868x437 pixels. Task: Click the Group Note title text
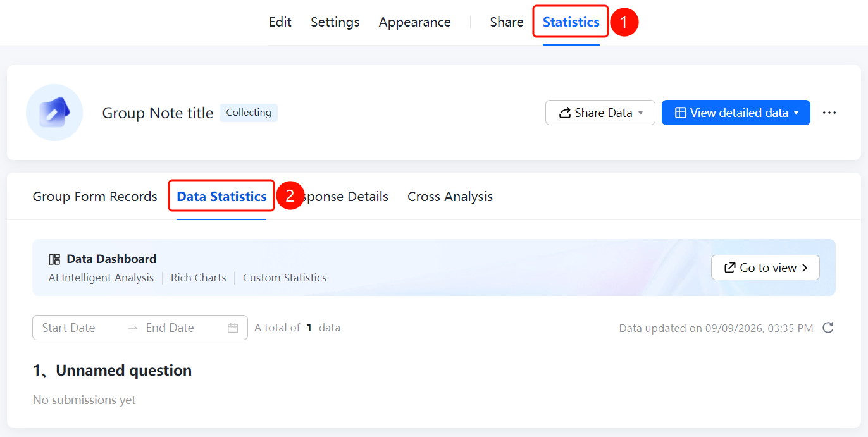pyautogui.click(x=158, y=113)
